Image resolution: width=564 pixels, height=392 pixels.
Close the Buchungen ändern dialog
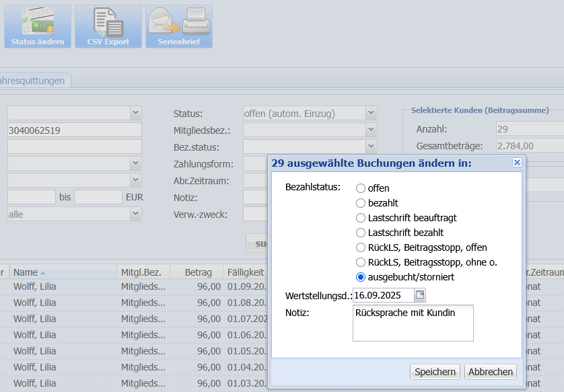[517, 163]
